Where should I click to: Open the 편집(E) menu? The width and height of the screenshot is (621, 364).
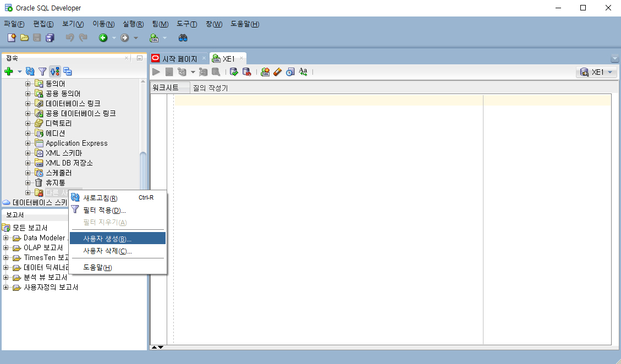coord(43,24)
